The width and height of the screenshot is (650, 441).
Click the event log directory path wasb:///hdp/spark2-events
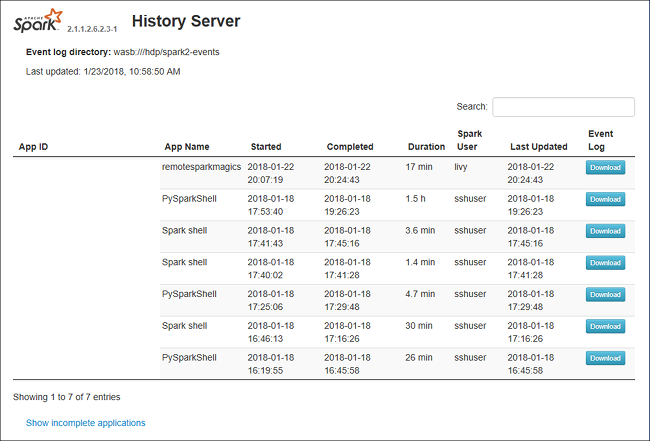tap(166, 52)
